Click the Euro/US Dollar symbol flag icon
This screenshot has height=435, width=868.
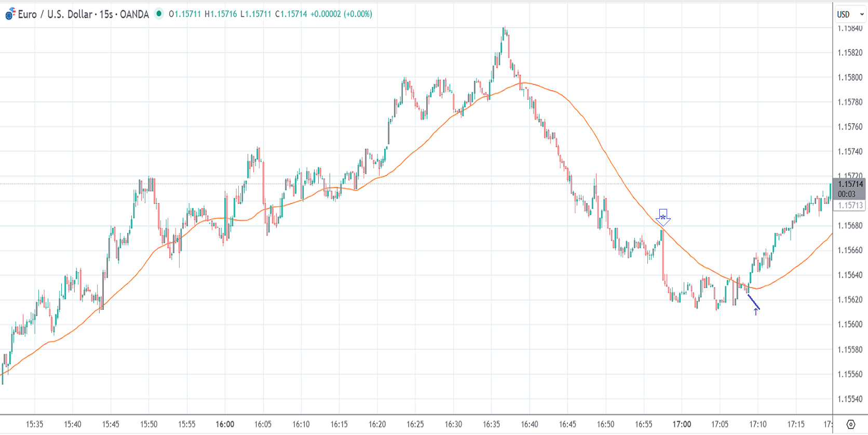pyautogui.click(x=10, y=14)
